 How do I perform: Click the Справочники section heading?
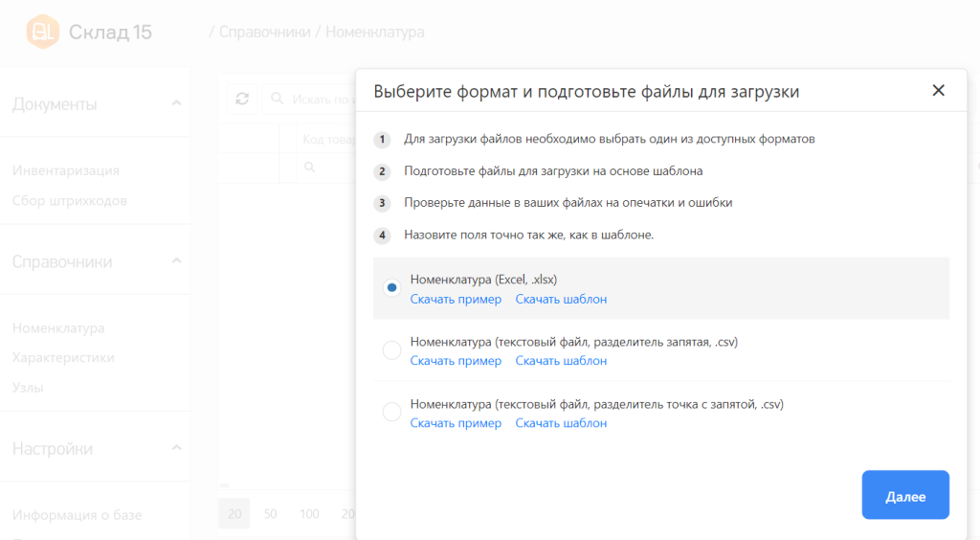pyautogui.click(x=62, y=261)
